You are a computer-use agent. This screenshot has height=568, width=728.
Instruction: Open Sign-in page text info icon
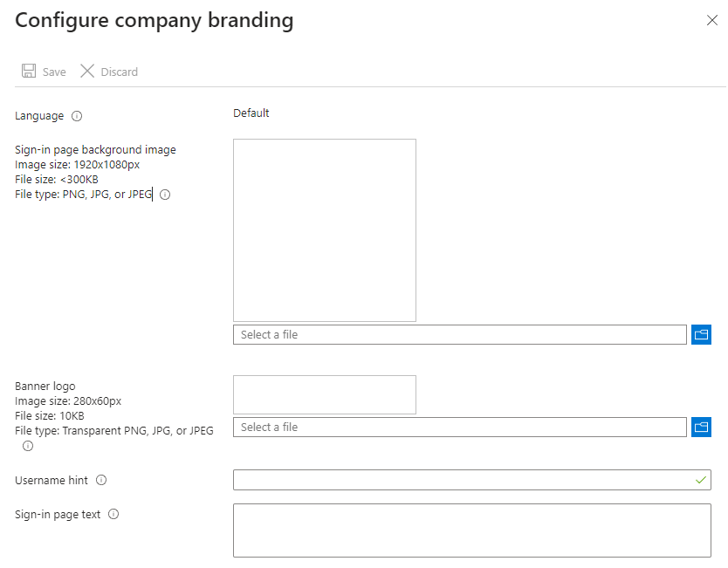coord(113,514)
